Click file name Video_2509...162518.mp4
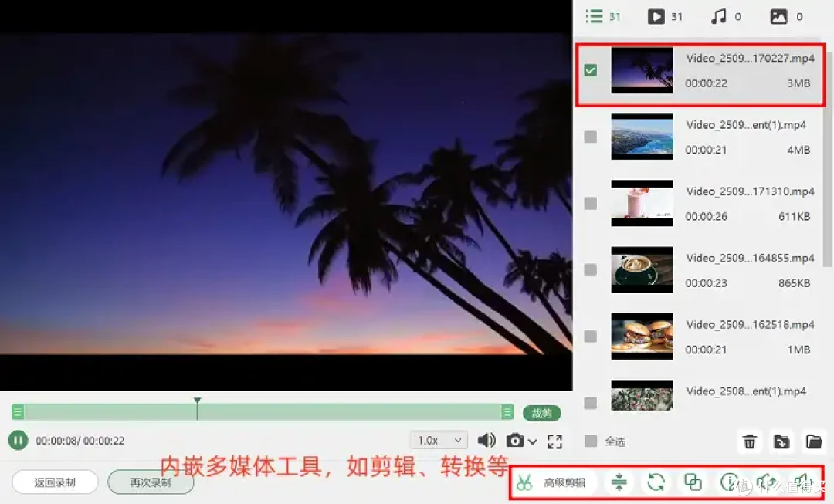This screenshot has width=834, height=504. (750, 324)
